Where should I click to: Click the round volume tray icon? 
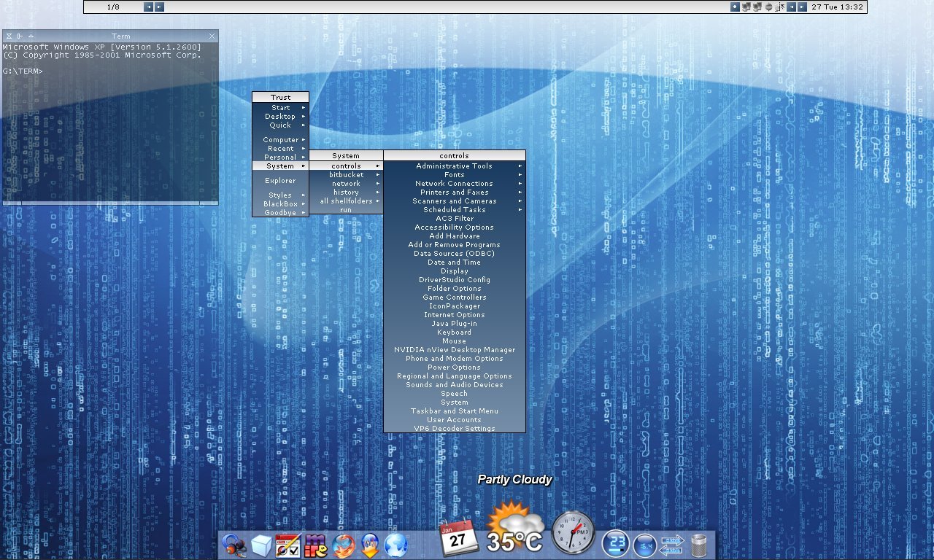(x=768, y=7)
